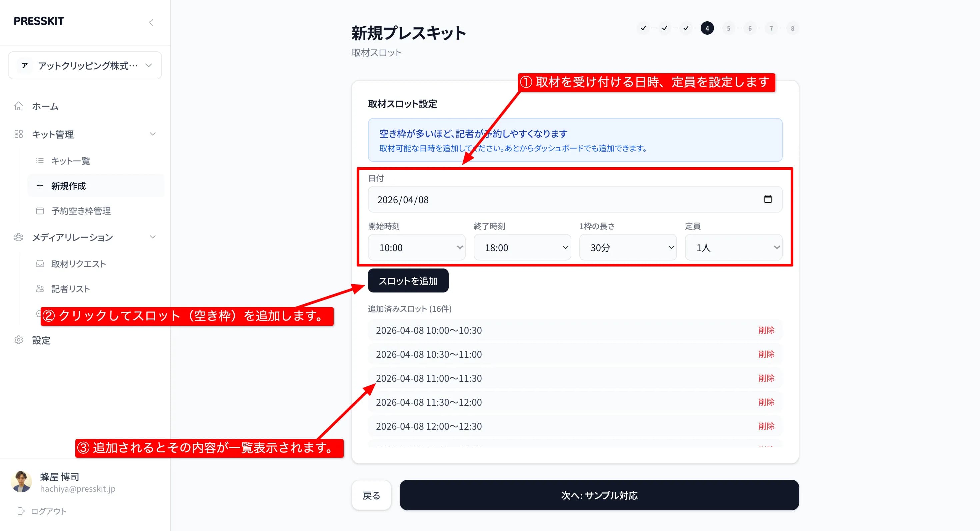
Task: Go to completed step three checkmark
Action: click(x=686, y=28)
